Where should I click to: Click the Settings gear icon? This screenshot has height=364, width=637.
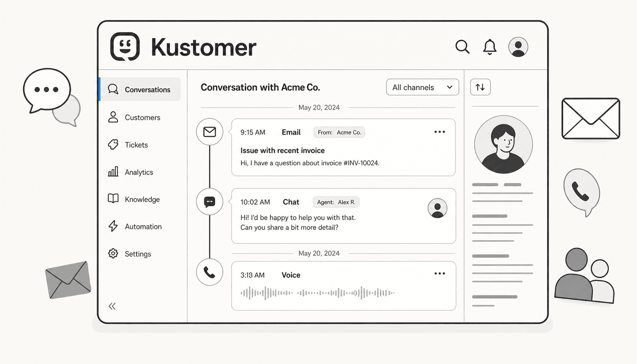(x=113, y=253)
